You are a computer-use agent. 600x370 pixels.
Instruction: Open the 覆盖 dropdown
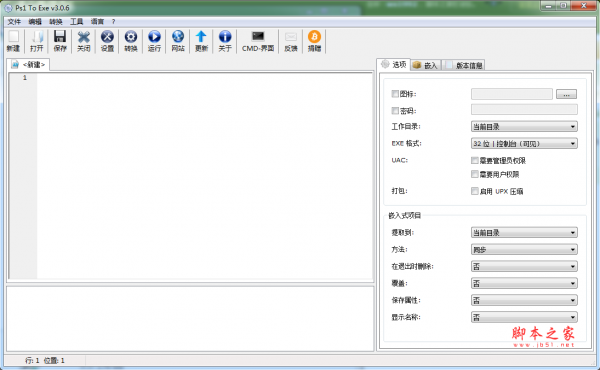[524, 284]
